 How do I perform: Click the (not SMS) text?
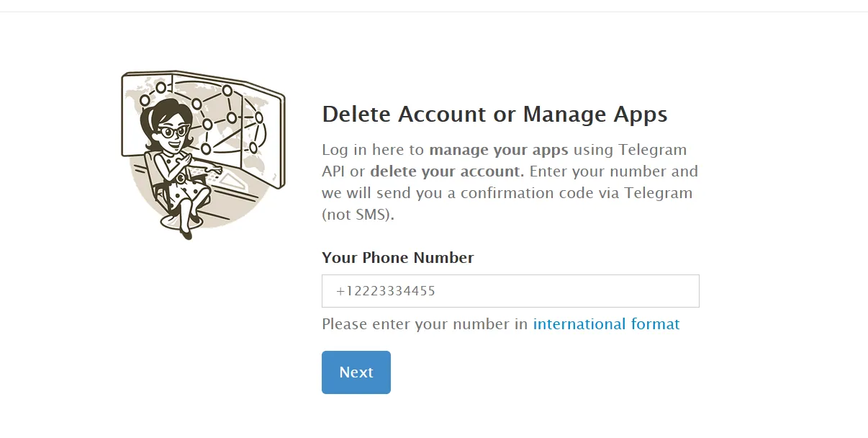pos(358,215)
